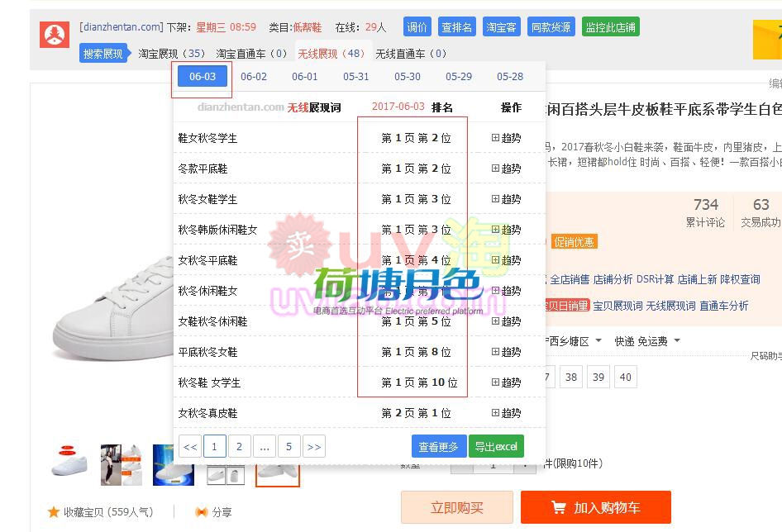Switch to the 05-28 date tab
Image resolution: width=782 pixels, height=532 pixels.
(510, 77)
